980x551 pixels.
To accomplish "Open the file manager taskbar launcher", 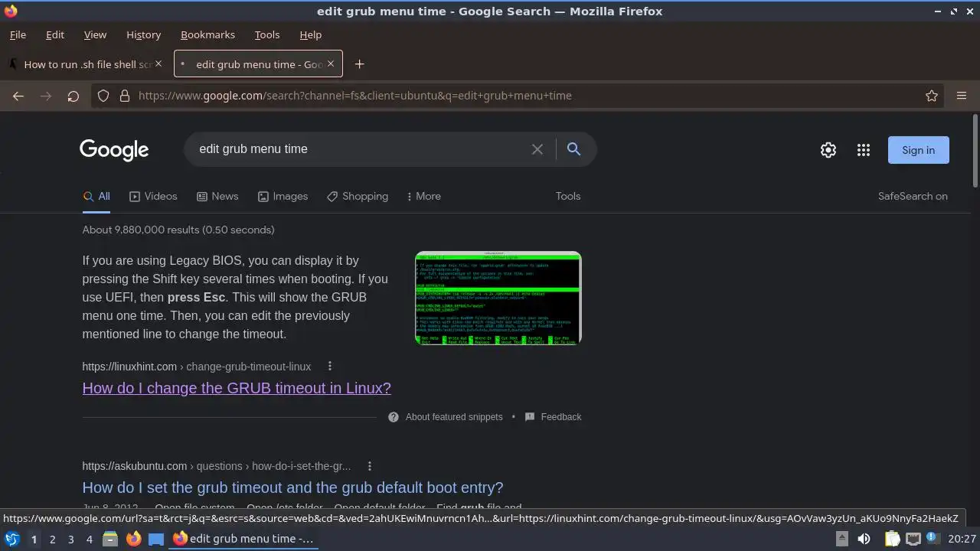I will [x=110, y=539].
